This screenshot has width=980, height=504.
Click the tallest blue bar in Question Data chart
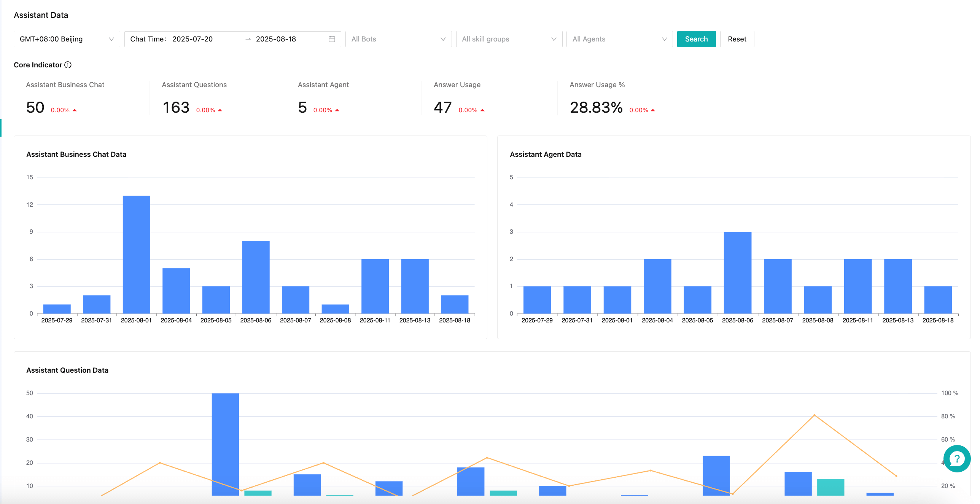click(225, 444)
